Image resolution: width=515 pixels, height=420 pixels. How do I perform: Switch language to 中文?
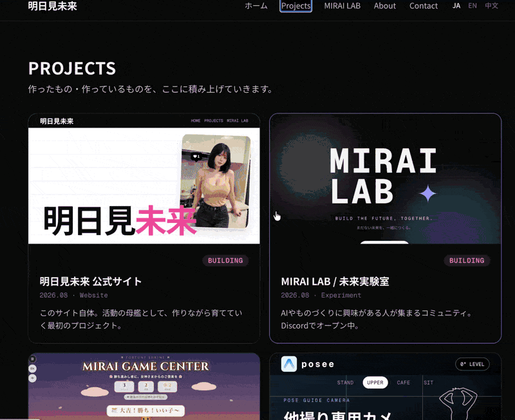(x=492, y=6)
